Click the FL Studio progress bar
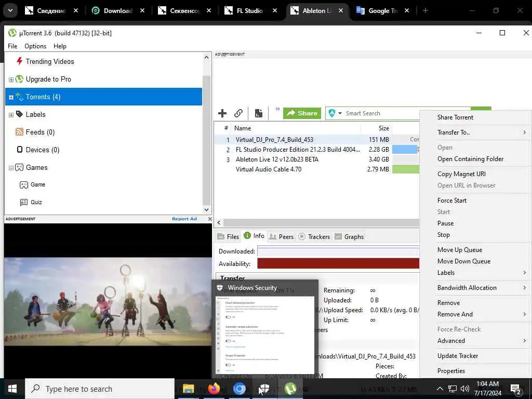This screenshot has width=532, height=399. click(x=405, y=149)
